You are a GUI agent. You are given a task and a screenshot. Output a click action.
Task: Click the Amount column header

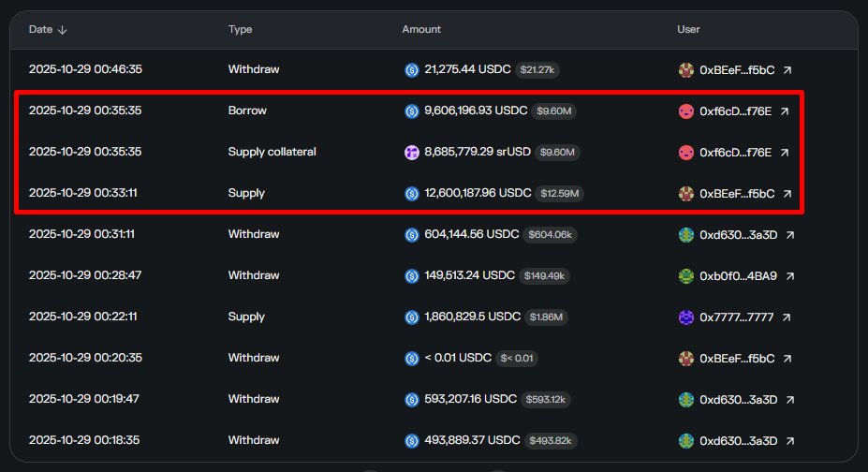point(421,29)
